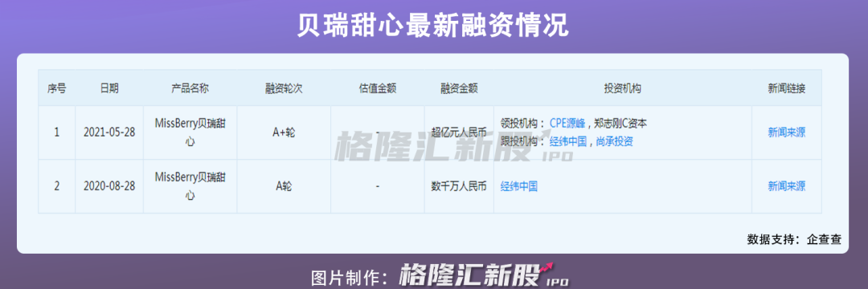The height and width of the screenshot is (289, 868).
Task: Select the 数千万人民币 amount cell
Action: tap(459, 186)
